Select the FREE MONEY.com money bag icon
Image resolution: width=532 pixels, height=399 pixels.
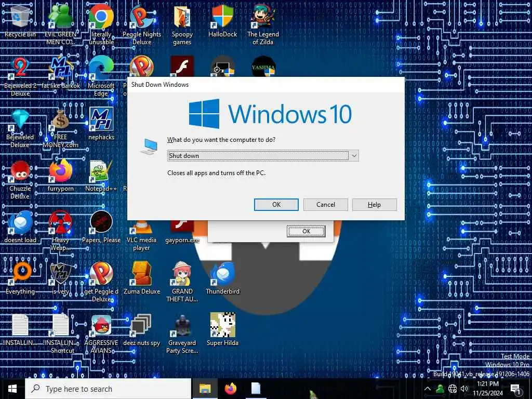click(x=60, y=128)
